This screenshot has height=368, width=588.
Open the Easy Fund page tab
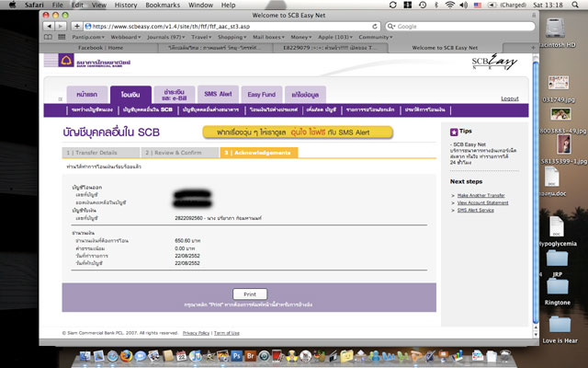tap(261, 94)
